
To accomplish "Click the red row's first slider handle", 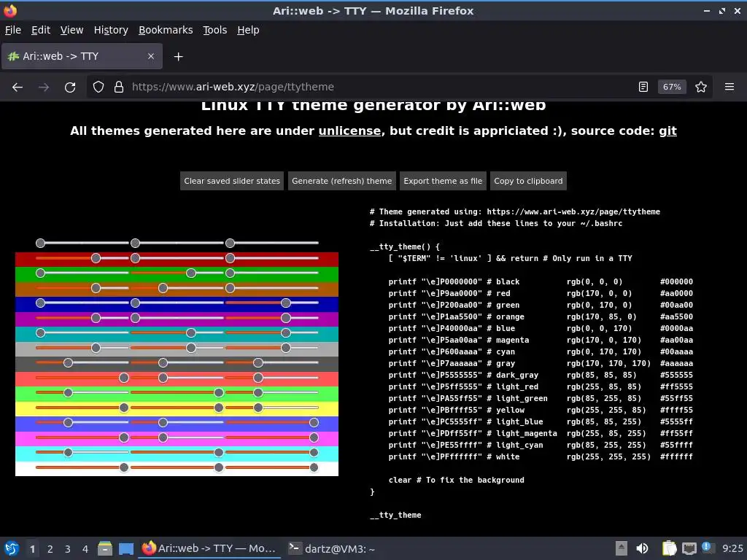I will tap(96, 258).
